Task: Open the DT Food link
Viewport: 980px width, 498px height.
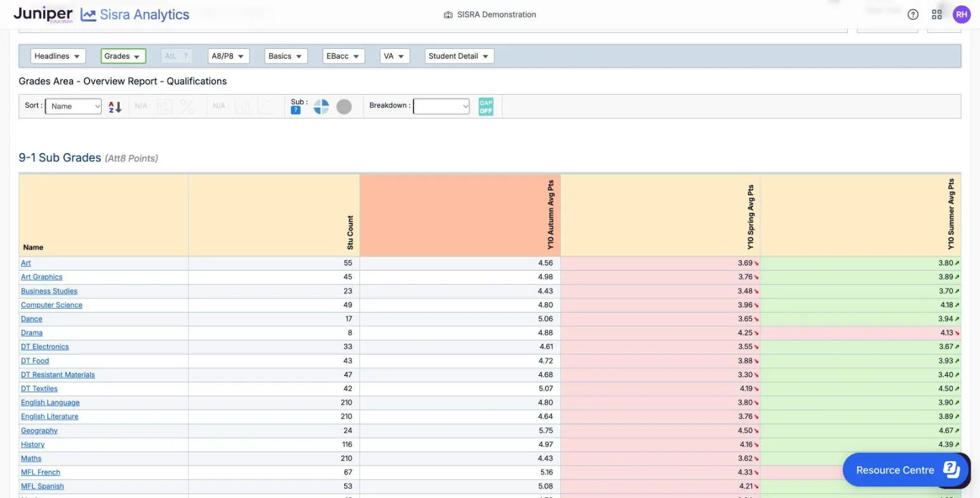Action: [35, 361]
